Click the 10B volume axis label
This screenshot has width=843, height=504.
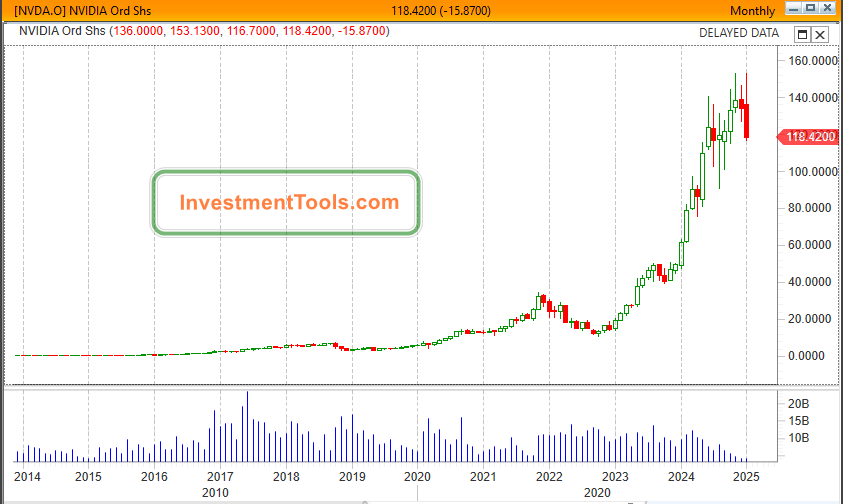click(798, 438)
